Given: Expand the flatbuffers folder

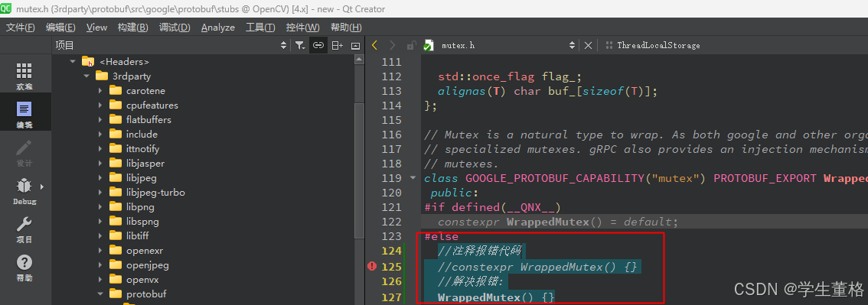Looking at the screenshot, I should (100, 119).
